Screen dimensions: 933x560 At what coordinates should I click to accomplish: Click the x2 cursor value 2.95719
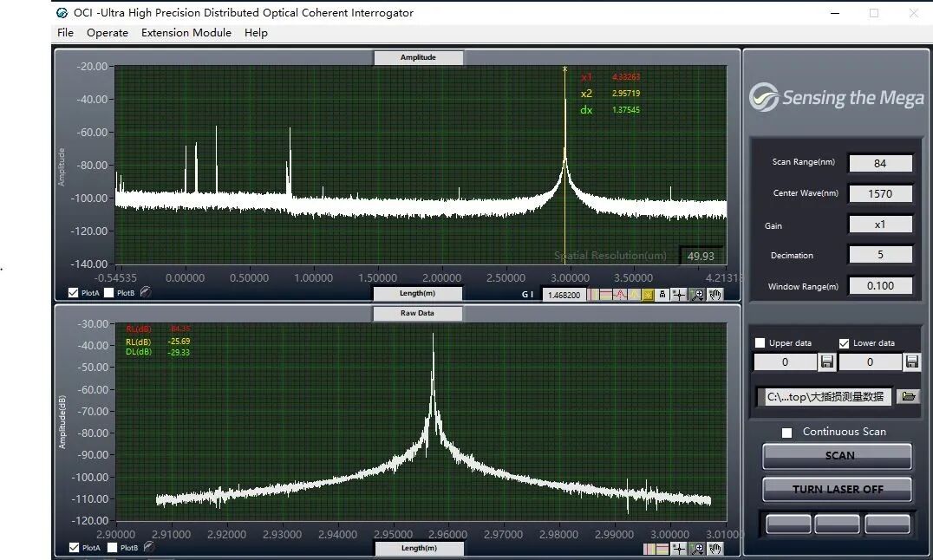[626, 94]
